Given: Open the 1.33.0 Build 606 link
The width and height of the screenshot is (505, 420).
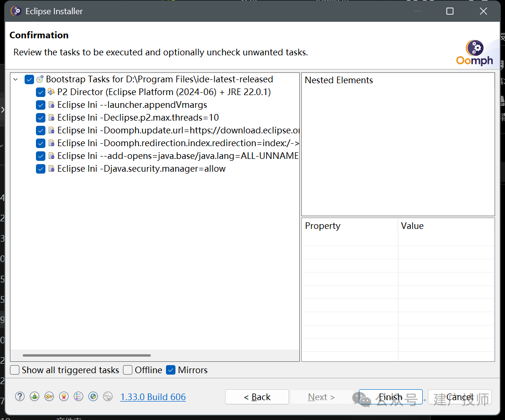Looking at the screenshot, I should [x=153, y=397].
